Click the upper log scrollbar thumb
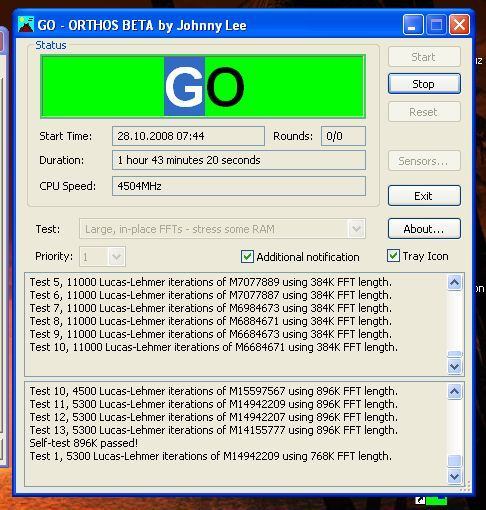This screenshot has width=486, height=510. [455, 354]
